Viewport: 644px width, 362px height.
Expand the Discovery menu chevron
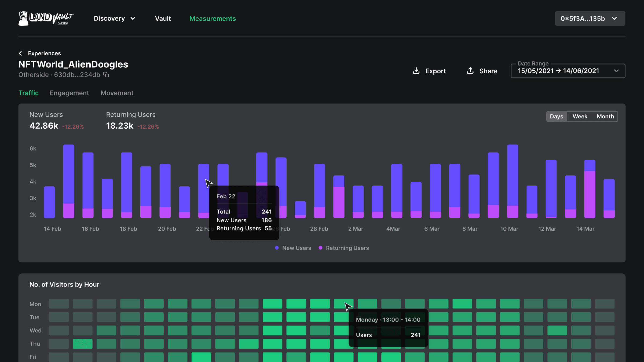(133, 19)
